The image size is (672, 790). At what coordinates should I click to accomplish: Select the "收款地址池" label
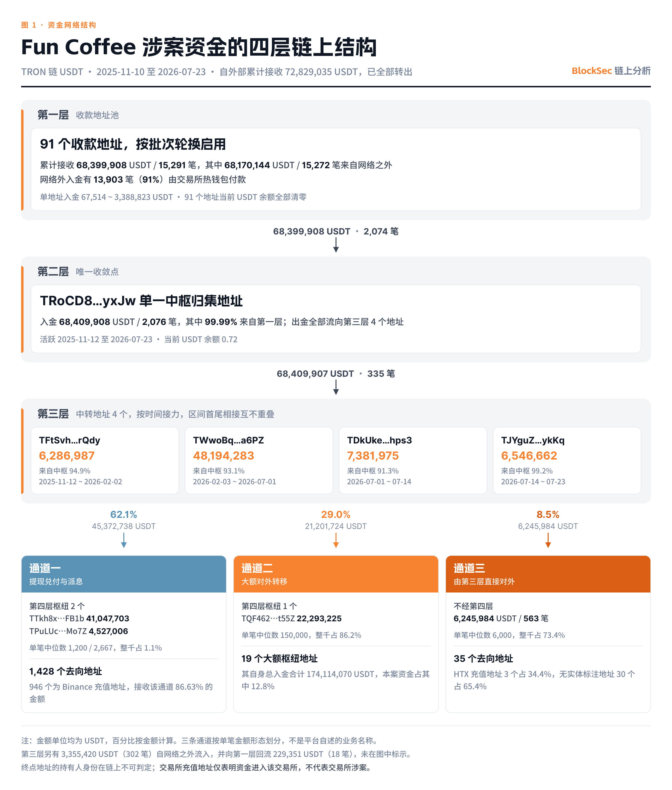pyautogui.click(x=97, y=115)
